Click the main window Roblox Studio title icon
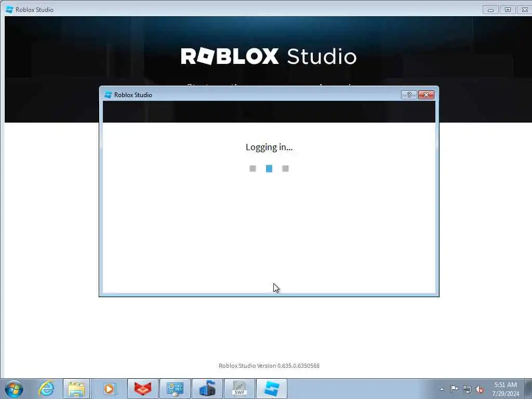 9,9
